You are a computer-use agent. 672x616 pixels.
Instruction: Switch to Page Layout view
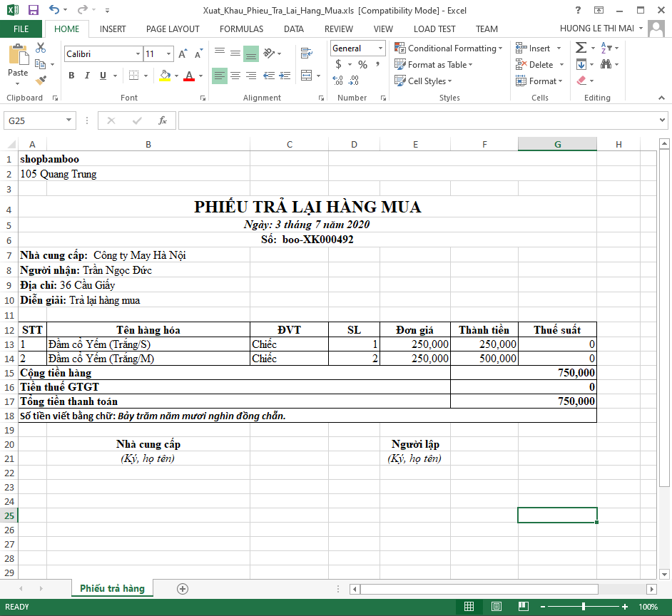click(x=497, y=607)
